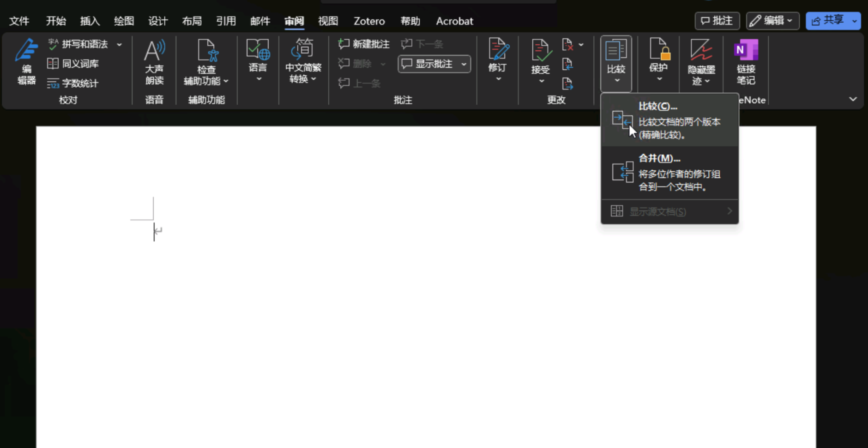Open the 编辑器 (Editor) tool
The height and width of the screenshot is (448, 868).
[x=26, y=61]
